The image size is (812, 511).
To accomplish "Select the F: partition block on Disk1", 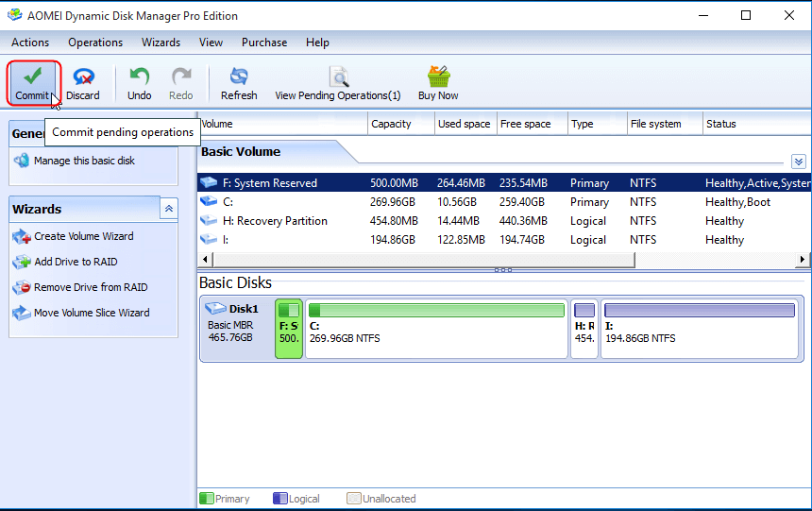I will point(289,329).
